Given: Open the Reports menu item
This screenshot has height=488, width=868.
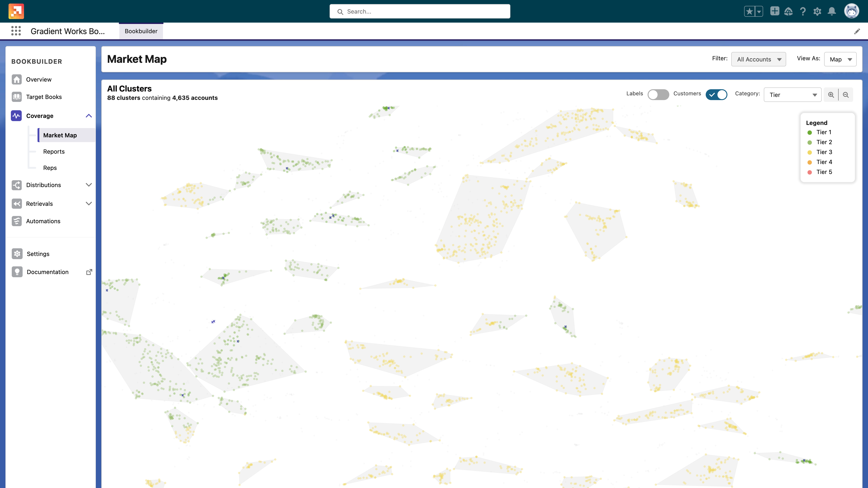Looking at the screenshot, I should point(54,152).
